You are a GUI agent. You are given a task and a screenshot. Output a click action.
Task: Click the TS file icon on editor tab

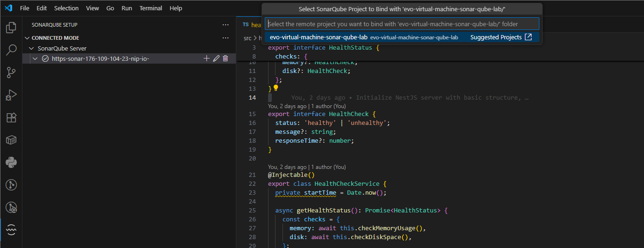point(246,25)
